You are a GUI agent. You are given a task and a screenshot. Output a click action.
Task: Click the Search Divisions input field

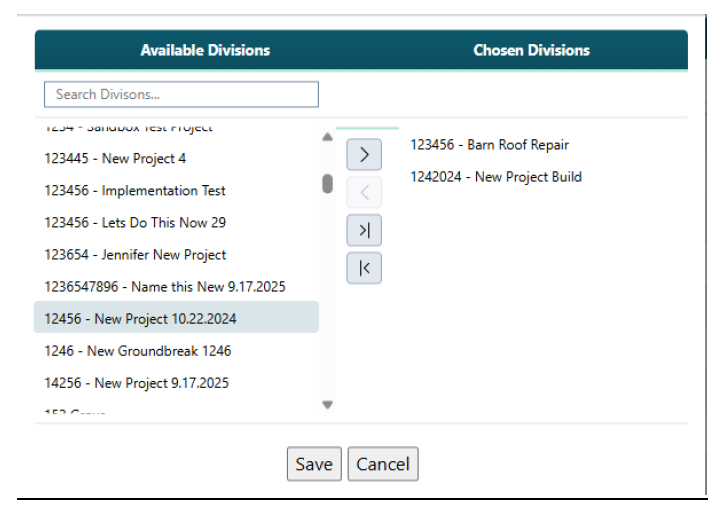coord(181,94)
